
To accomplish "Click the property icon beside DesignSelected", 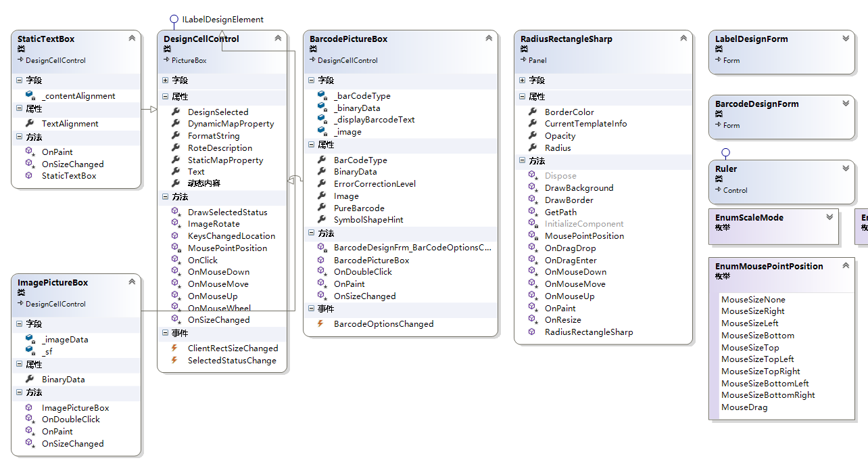I will pos(176,112).
